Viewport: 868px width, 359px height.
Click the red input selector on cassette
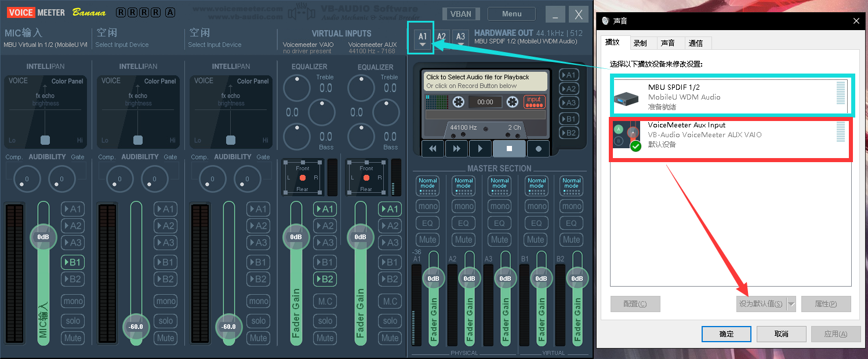(x=534, y=102)
